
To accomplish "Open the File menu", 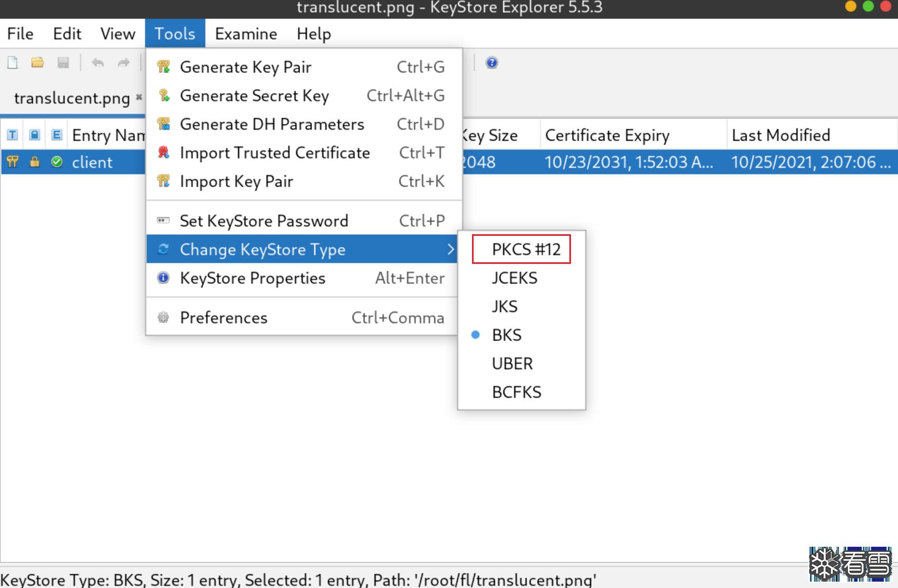I will [x=20, y=34].
